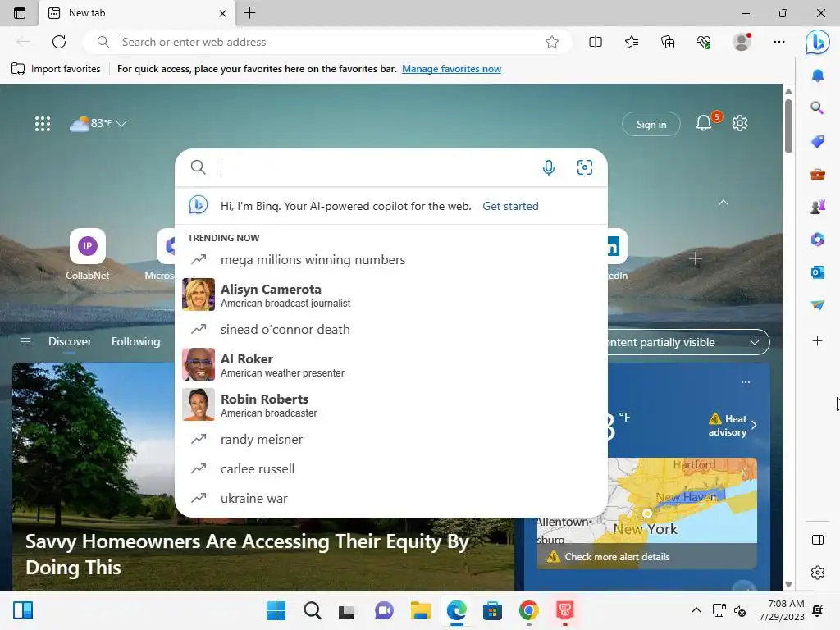
Task: Open Google Chrome from taskbar
Action: point(528,610)
